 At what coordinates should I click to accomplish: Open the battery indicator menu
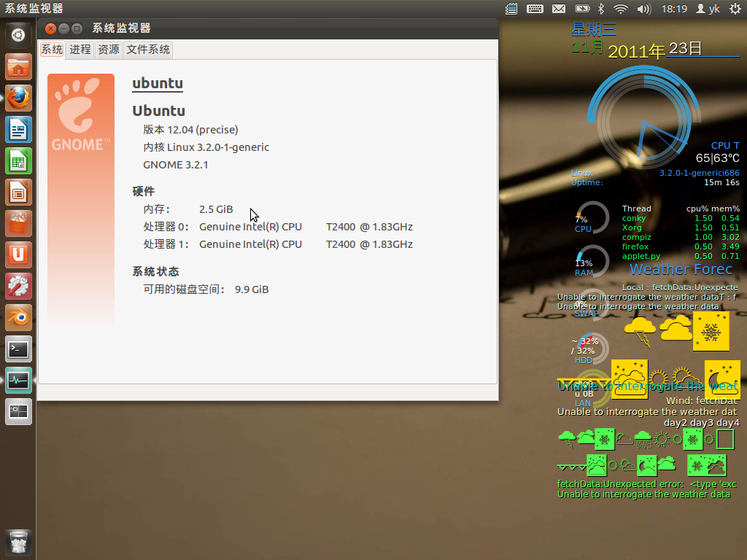point(583,9)
